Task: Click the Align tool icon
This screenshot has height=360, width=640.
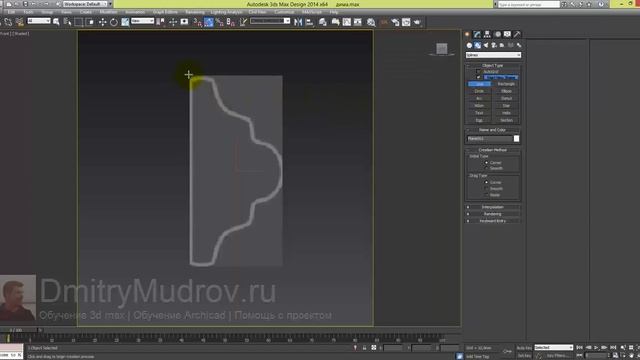Action: pos(309,22)
